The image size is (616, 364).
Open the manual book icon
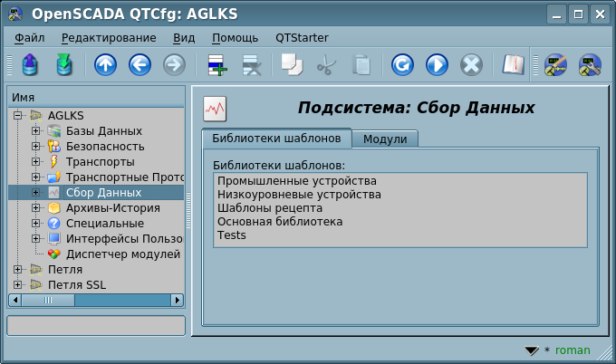click(x=514, y=65)
